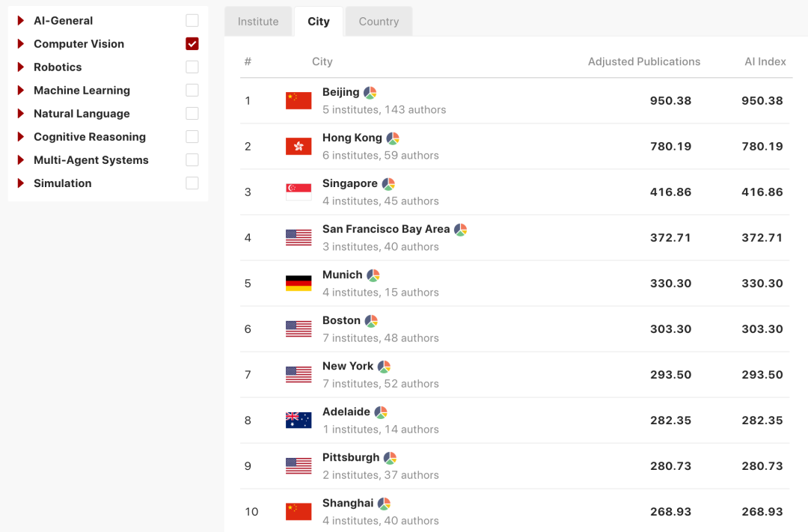The width and height of the screenshot is (808, 532).
Task: Expand the Multi-Agent Systems arrow
Action: pyautogui.click(x=21, y=160)
